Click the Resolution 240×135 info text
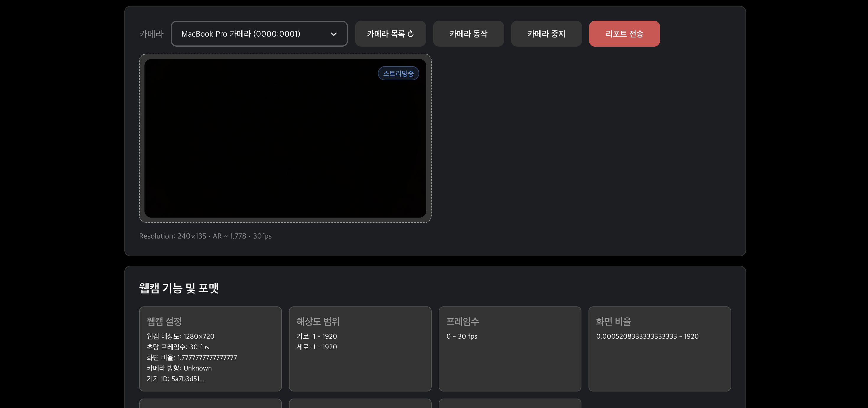The image size is (868, 408). [205, 236]
